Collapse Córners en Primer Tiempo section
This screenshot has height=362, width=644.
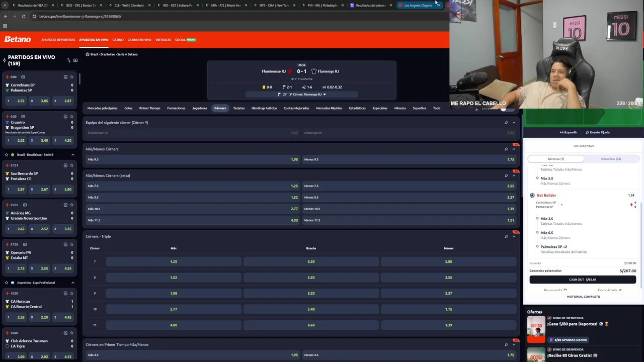(514, 344)
